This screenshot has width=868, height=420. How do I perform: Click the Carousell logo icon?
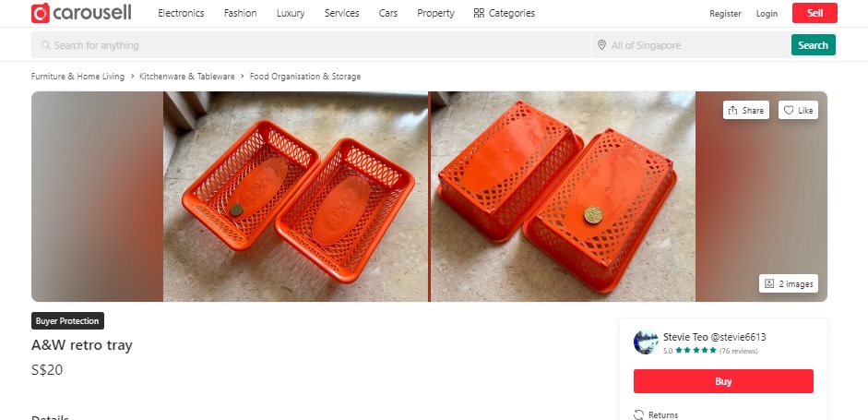[x=41, y=13]
